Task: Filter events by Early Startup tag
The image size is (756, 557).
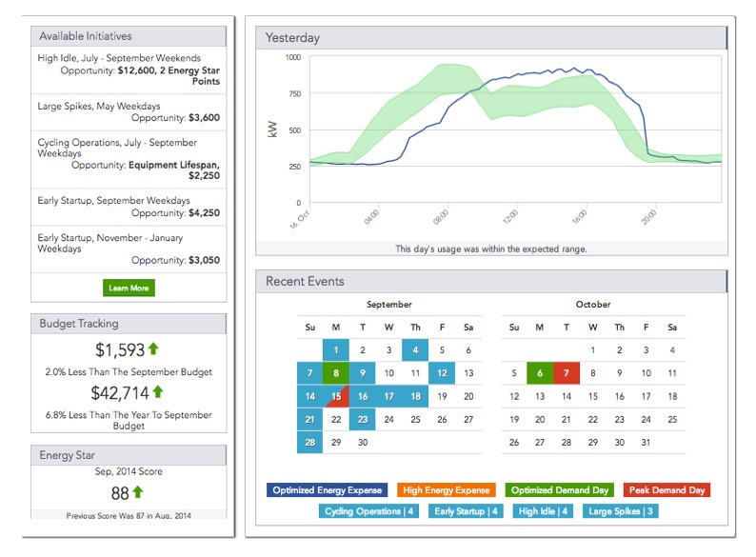Action: point(467,511)
